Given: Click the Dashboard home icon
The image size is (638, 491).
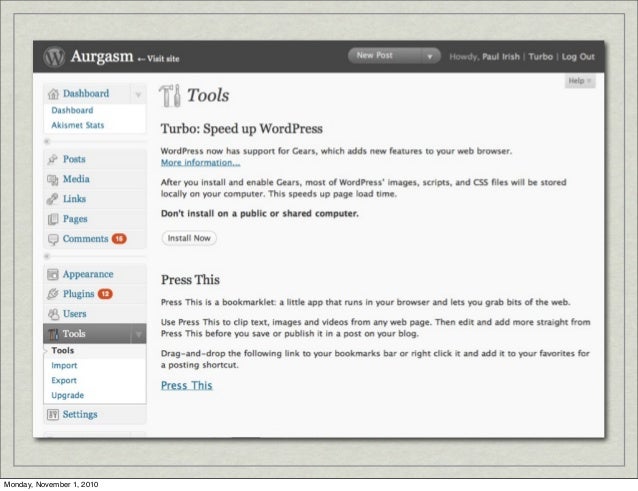Looking at the screenshot, I should click(53, 94).
